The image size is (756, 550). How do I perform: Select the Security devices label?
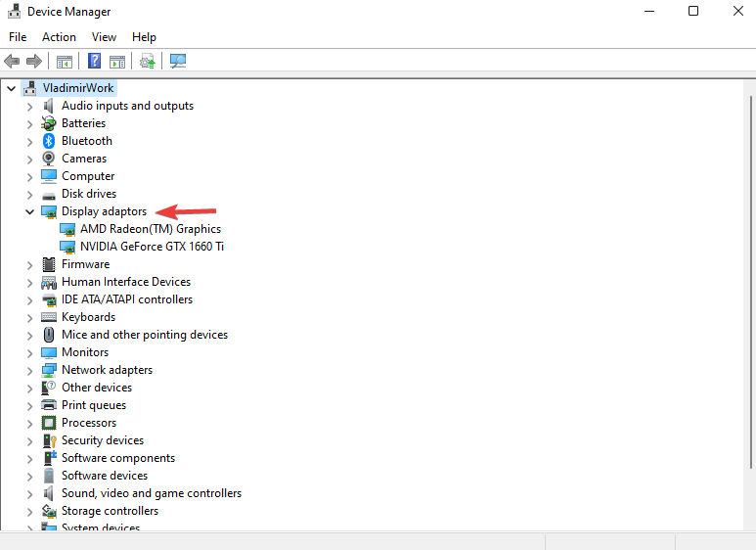click(103, 440)
